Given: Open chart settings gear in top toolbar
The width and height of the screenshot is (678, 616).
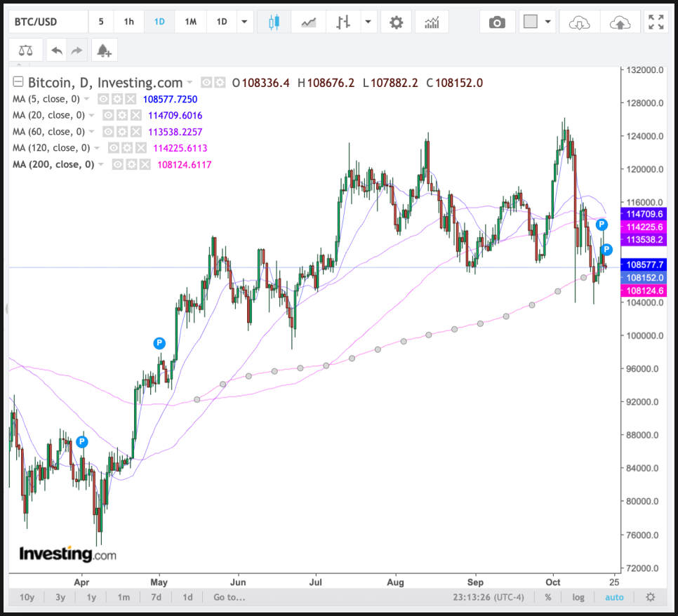Looking at the screenshot, I should (x=397, y=22).
